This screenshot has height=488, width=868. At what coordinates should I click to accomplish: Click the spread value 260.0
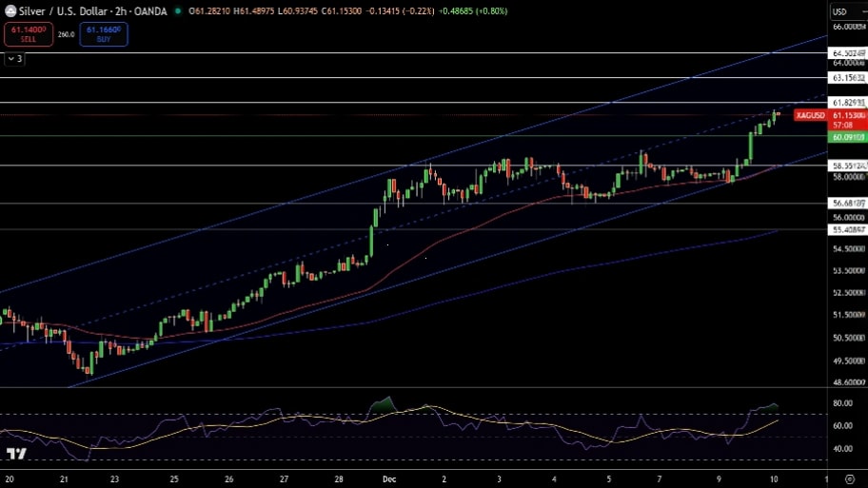pos(66,34)
